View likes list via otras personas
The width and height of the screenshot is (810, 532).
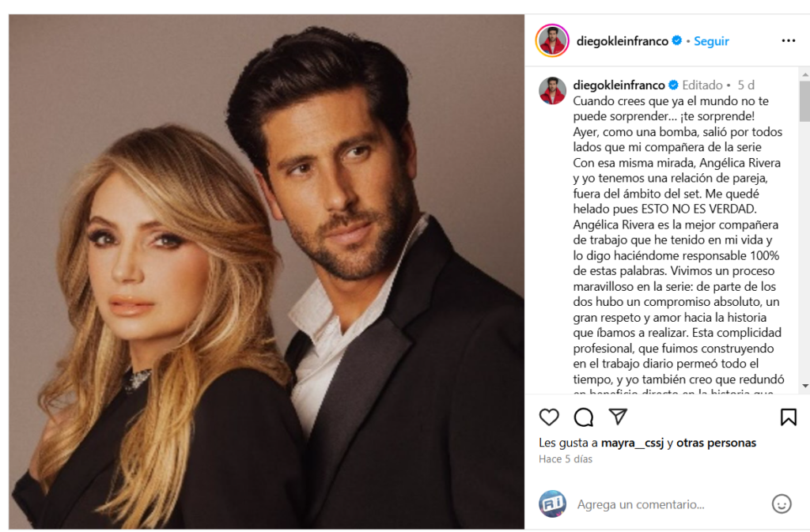click(x=716, y=443)
